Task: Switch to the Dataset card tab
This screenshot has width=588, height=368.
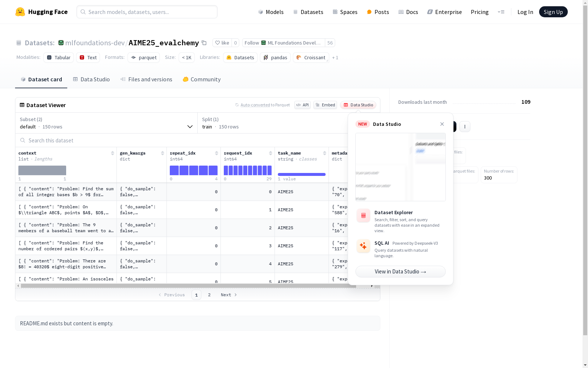Action: 41,79
